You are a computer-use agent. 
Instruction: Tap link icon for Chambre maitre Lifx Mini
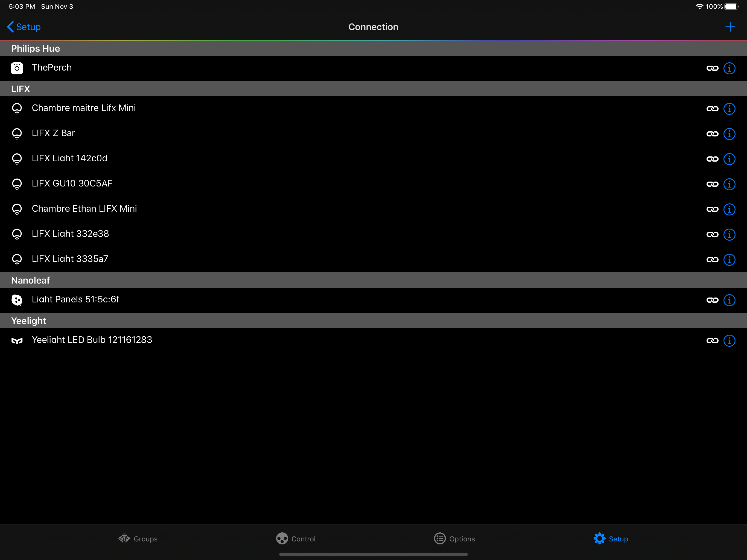point(712,109)
